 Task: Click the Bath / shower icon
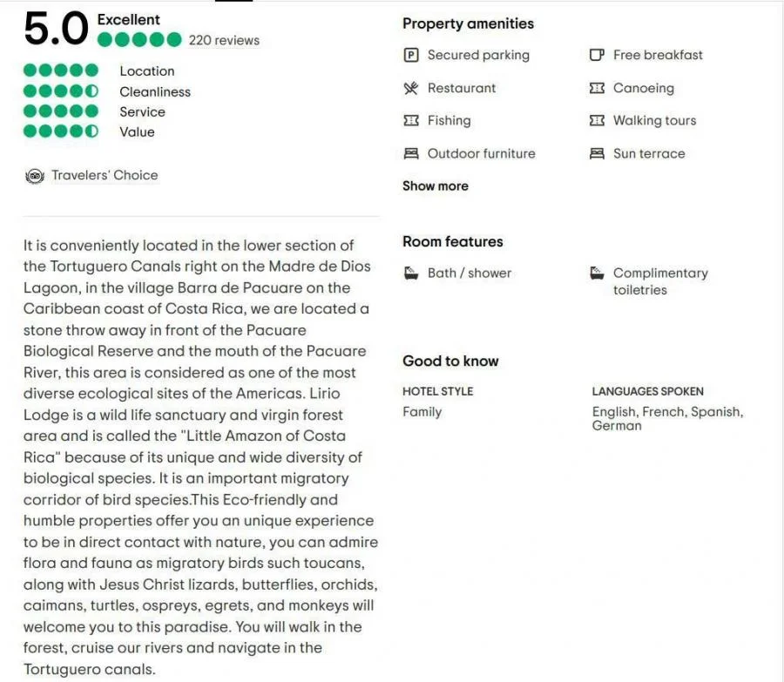(x=411, y=273)
